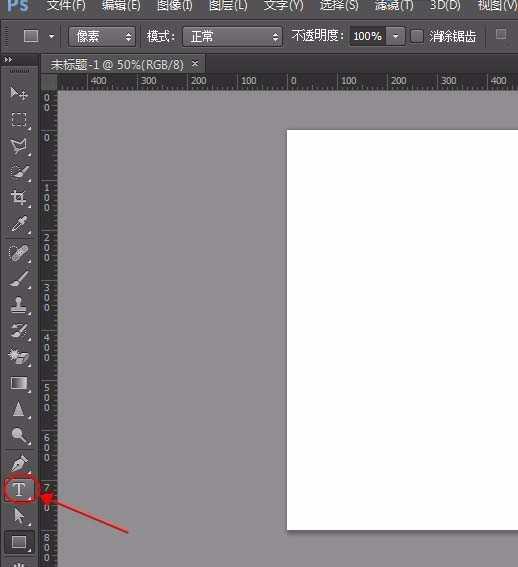Image resolution: width=518 pixels, height=567 pixels.
Task: Open the 编辑(E) menu
Action: 121,5
